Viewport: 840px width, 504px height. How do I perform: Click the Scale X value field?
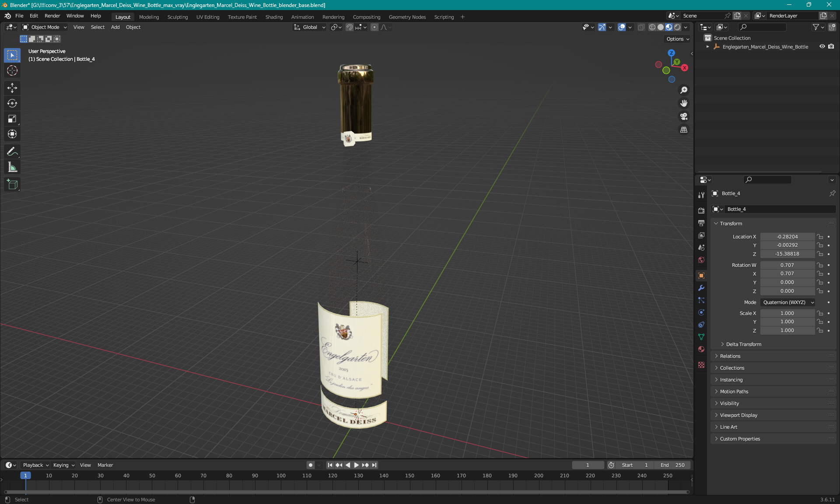click(x=787, y=313)
